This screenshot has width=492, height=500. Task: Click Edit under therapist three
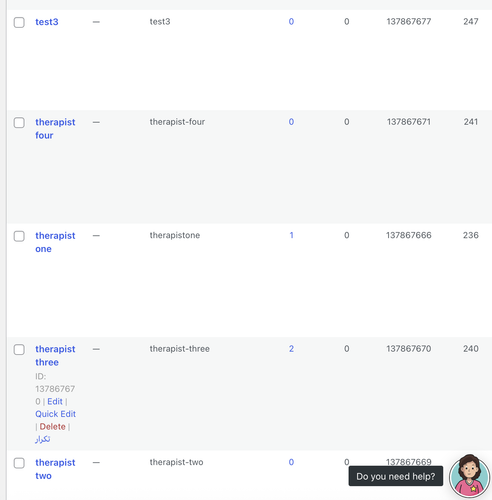55,401
